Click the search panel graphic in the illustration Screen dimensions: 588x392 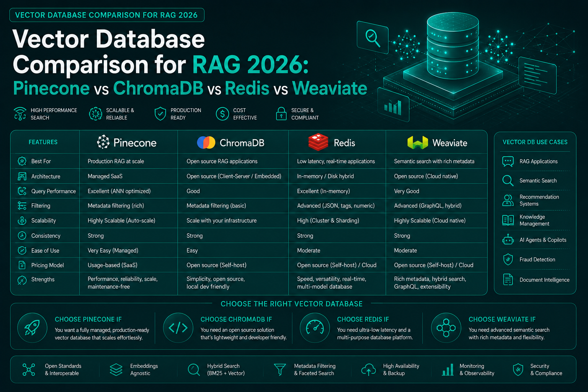point(372,37)
